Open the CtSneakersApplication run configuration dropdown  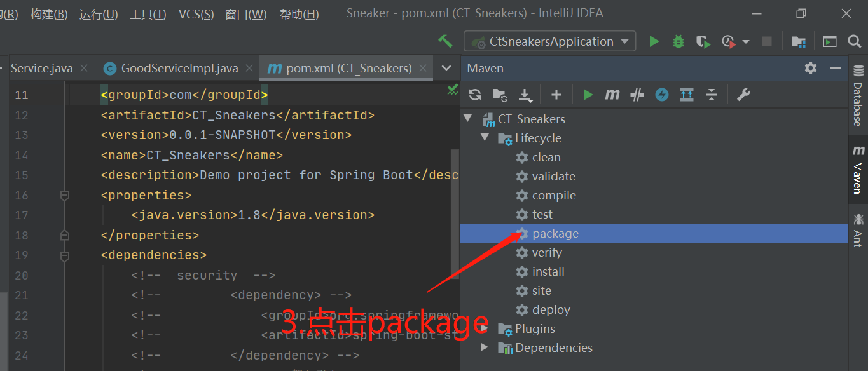pos(550,41)
